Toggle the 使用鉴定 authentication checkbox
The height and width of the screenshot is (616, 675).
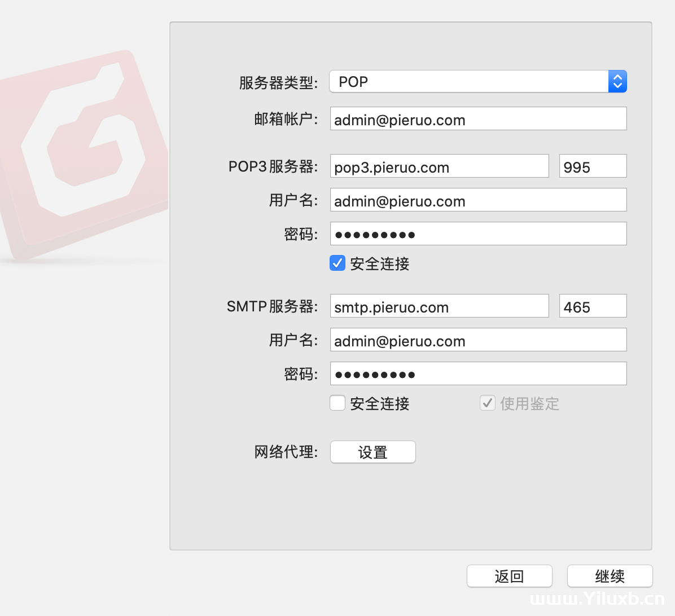(488, 403)
